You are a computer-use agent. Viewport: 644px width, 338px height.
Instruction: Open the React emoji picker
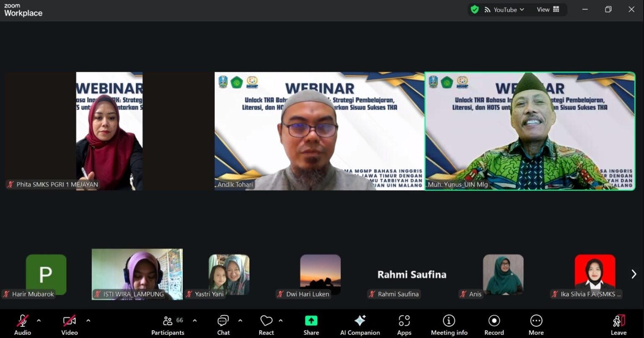pos(266,325)
